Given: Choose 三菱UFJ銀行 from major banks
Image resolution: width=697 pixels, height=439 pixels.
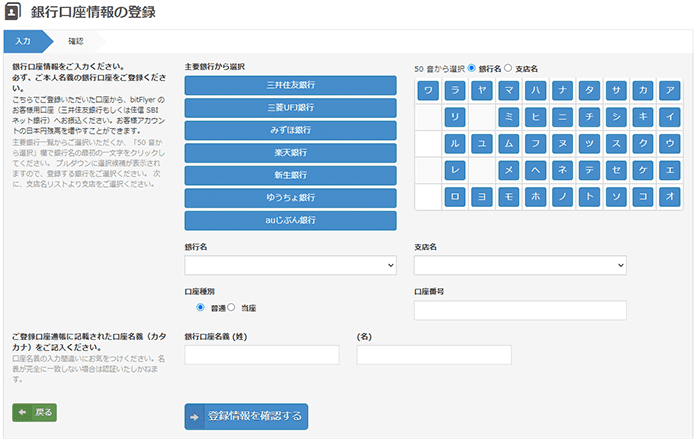Looking at the screenshot, I should (x=291, y=108).
